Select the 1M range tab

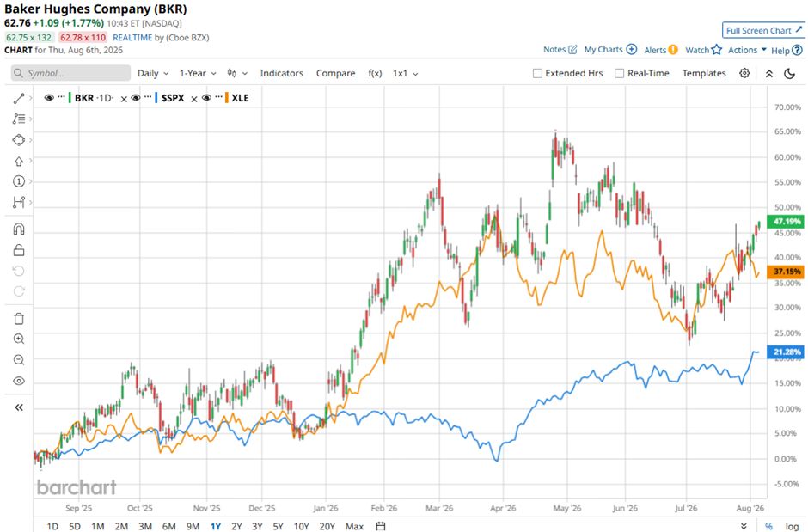(x=97, y=526)
